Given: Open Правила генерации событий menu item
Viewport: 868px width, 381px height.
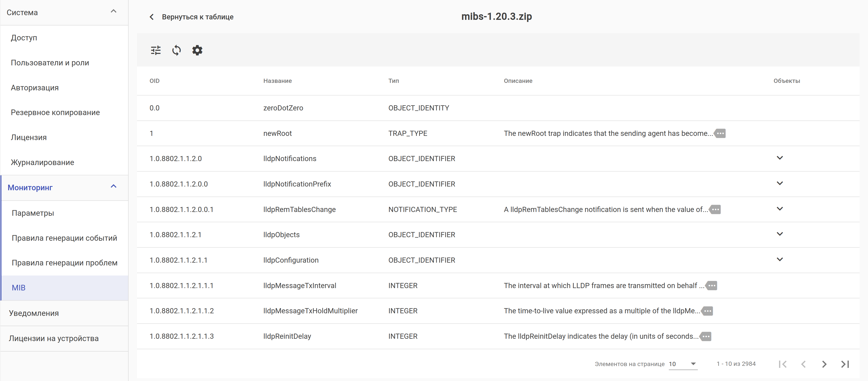Looking at the screenshot, I should click(64, 238).
